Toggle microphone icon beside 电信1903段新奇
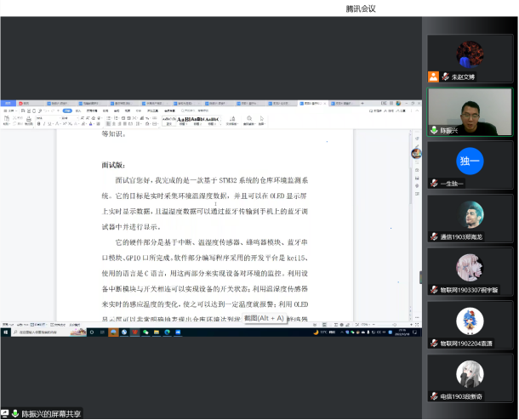The height and width of the screenshot is (420, 519). (x=434, y=396)
